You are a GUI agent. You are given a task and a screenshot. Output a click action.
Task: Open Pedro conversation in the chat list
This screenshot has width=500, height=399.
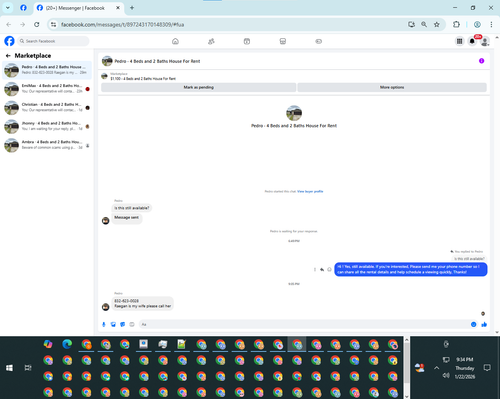coord(47,70)
